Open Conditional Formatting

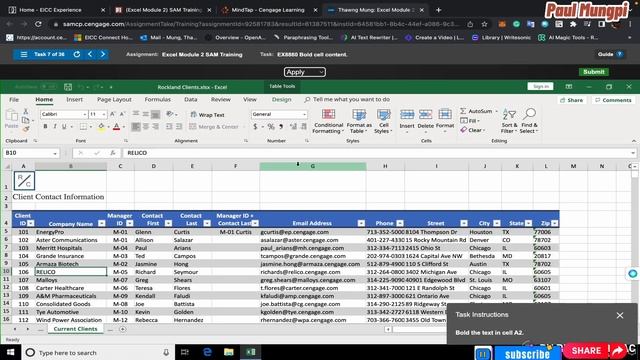pos(328,121)
